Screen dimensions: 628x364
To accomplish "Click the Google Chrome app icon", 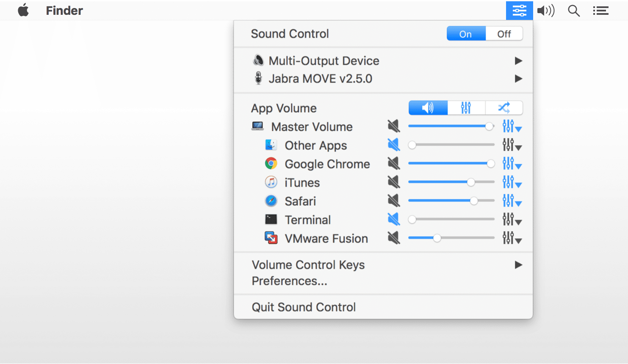I will pyautogui.click(x=271, y=163).
